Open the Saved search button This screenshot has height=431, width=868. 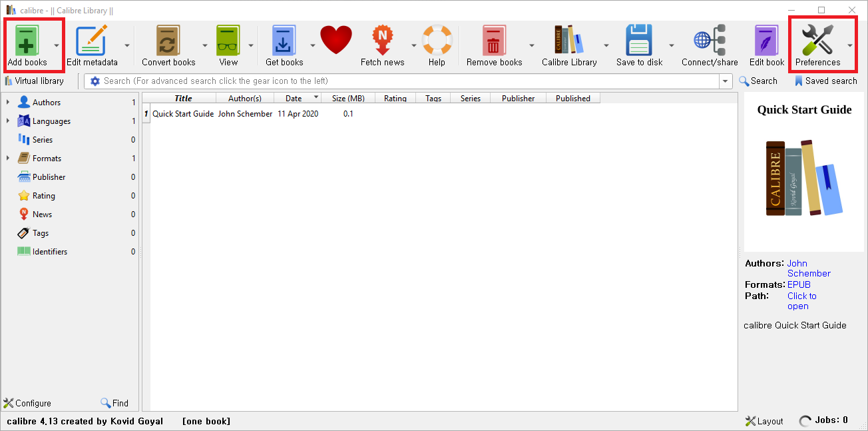pos(826,81)
